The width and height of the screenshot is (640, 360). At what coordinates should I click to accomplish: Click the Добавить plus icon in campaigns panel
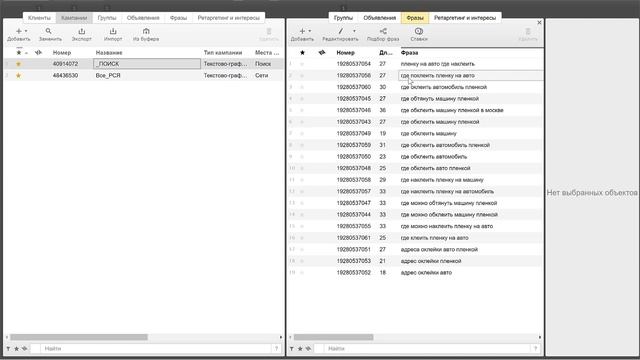[18, 31]
